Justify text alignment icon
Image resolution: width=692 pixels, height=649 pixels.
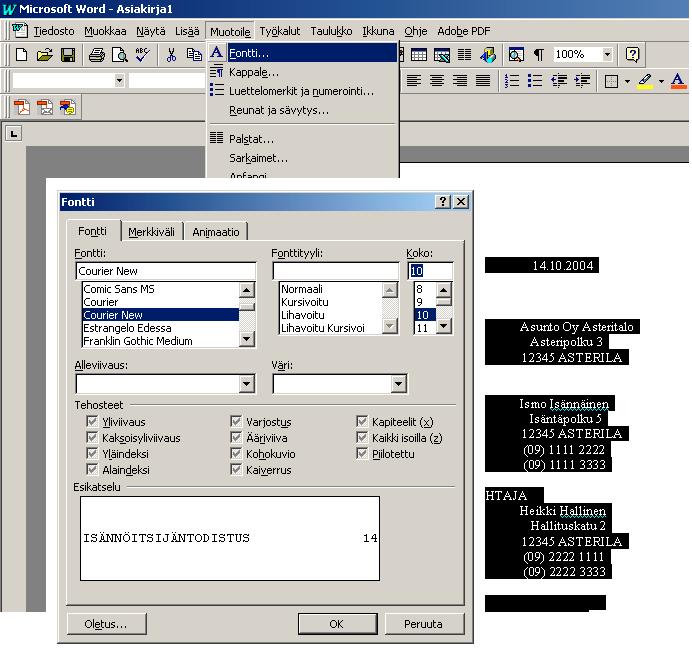coord(483,81)
